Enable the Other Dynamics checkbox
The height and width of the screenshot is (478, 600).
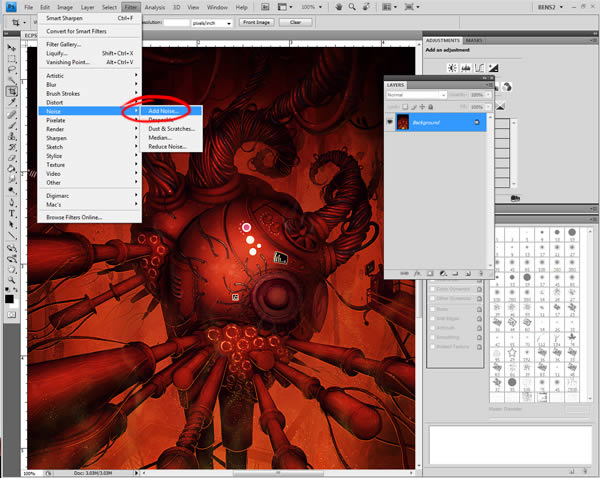(x=433, y=299)
